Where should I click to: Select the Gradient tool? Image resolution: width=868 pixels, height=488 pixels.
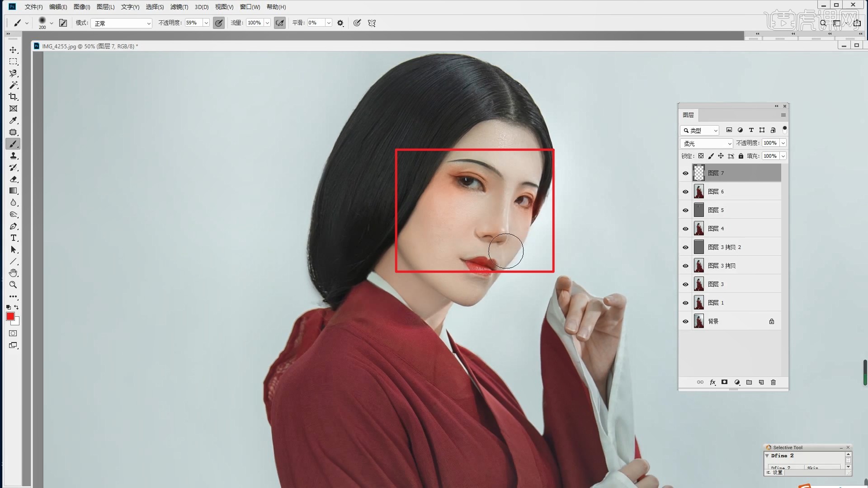tap(13, 191)
